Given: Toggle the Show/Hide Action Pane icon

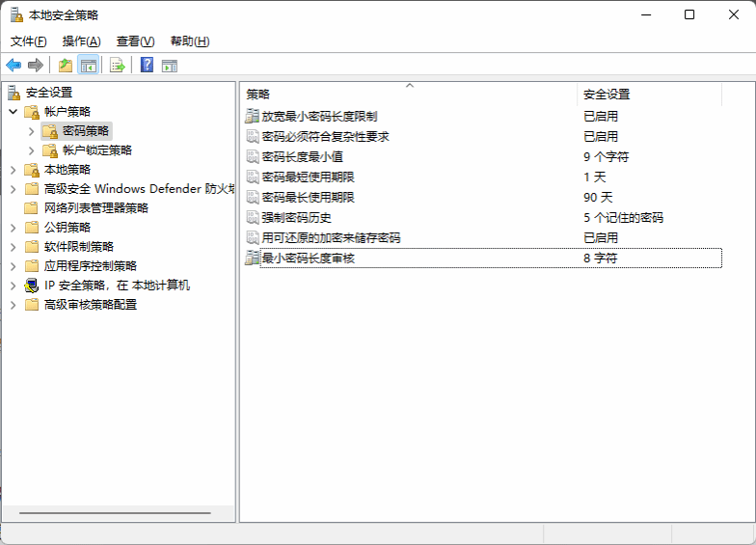Looking at the screenshot, I should coord(170,66).
